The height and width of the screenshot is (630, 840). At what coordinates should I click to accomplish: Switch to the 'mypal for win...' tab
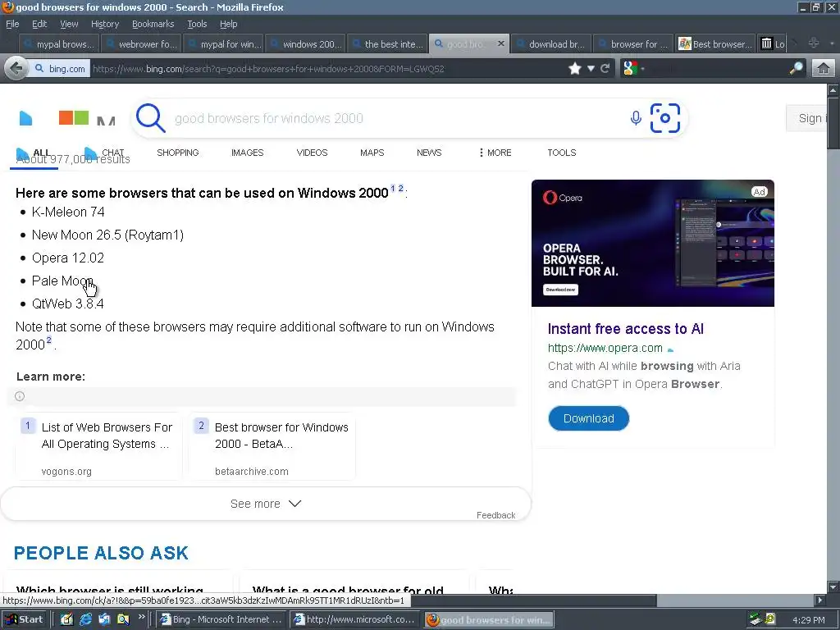point(223,44)
